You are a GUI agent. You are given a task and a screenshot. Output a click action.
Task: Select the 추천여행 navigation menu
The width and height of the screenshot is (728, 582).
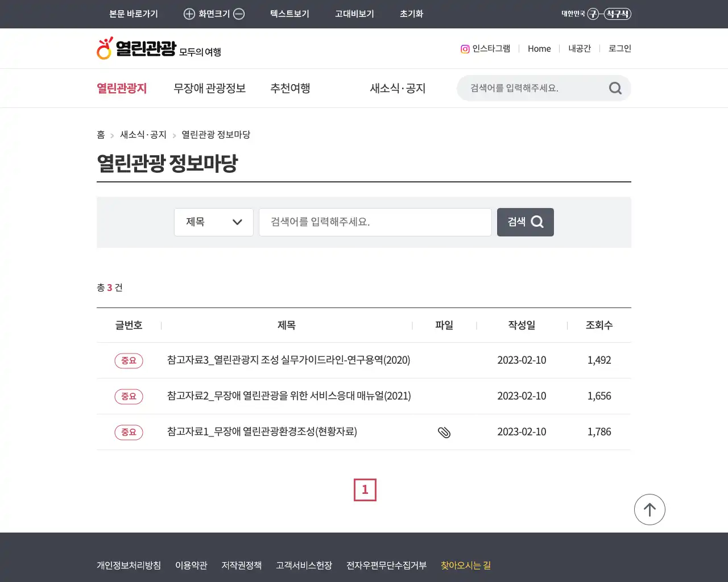click(290, 88)
